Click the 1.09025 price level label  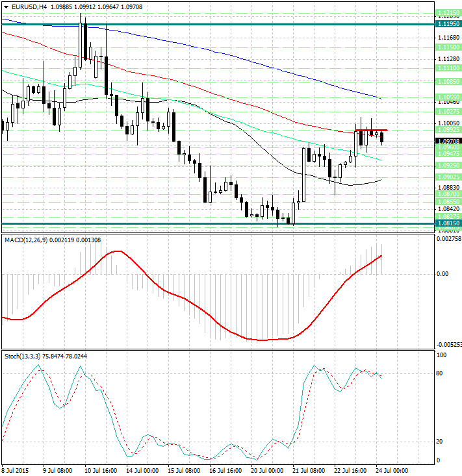[448, 177]
